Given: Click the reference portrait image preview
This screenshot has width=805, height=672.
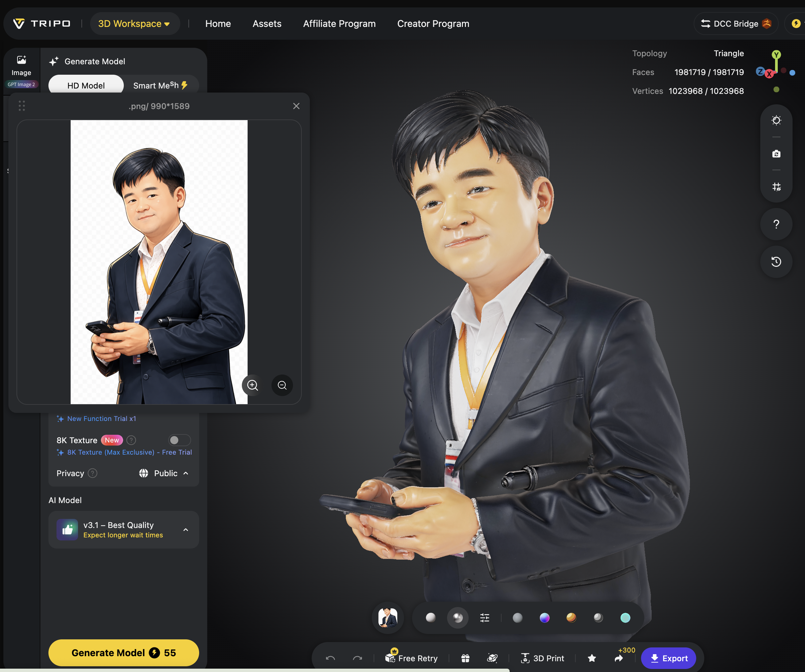Looking at the screenshot, I should (159, 262).
